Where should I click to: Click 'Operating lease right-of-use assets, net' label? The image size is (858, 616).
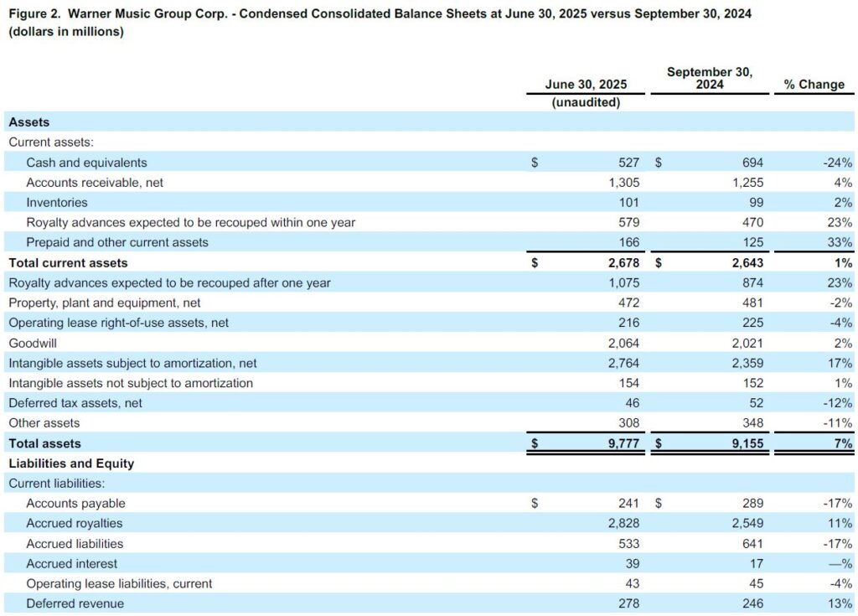[x=119, y=323]
